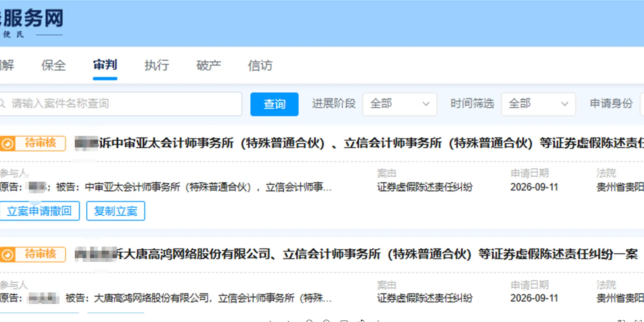Click the participants text of 大唐高鸿 case
644x322 pixels.
[x=166, y=298]
